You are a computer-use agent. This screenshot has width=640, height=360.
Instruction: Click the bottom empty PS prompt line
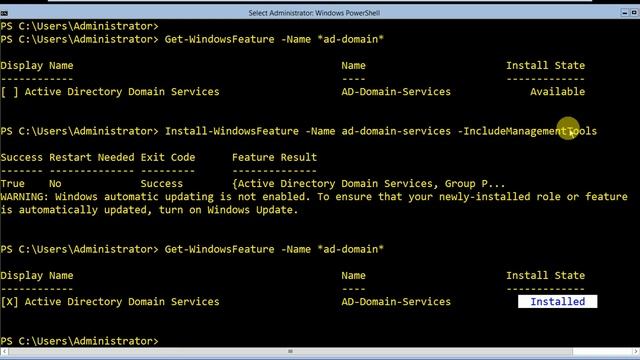(x=80, y=341)
